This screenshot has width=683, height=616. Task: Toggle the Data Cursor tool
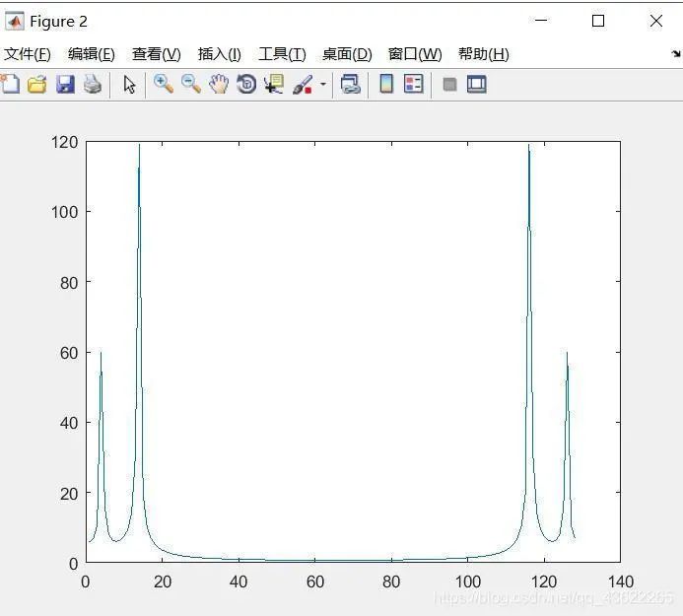pyautogui.click(x=274, y=85)
